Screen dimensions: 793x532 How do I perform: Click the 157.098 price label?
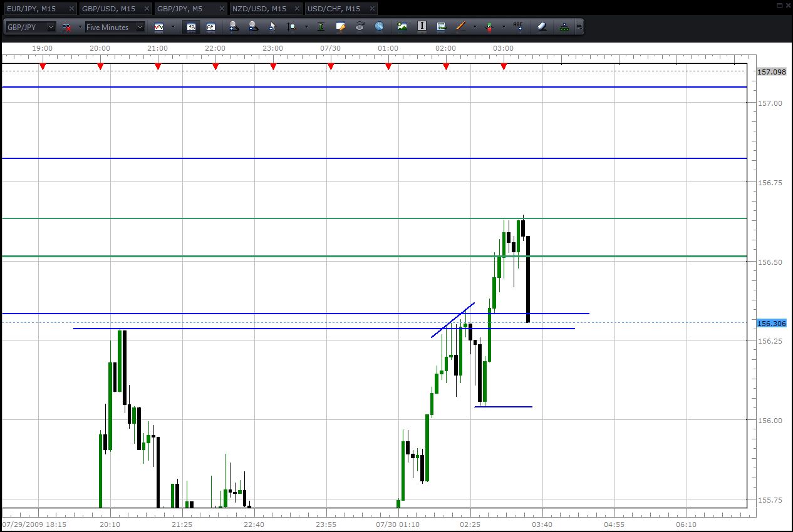pyautogui.click(x=772, y=72)
